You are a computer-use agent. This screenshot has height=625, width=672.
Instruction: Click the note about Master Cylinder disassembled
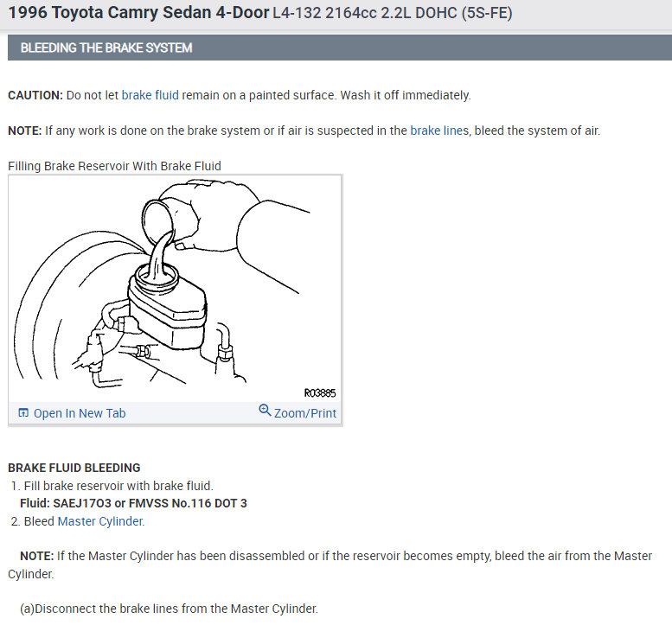(x=330, y=565)
